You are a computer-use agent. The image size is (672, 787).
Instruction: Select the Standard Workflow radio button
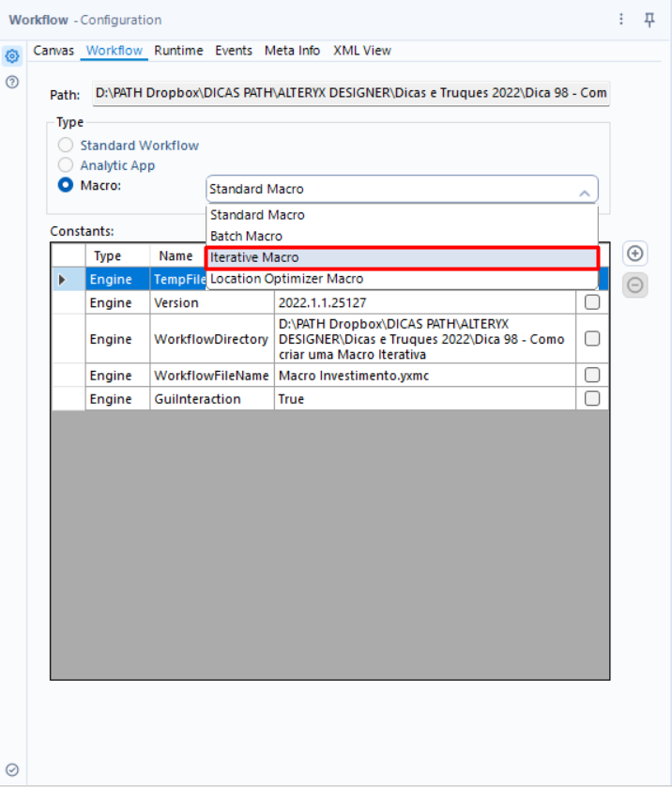coord(65,145)
